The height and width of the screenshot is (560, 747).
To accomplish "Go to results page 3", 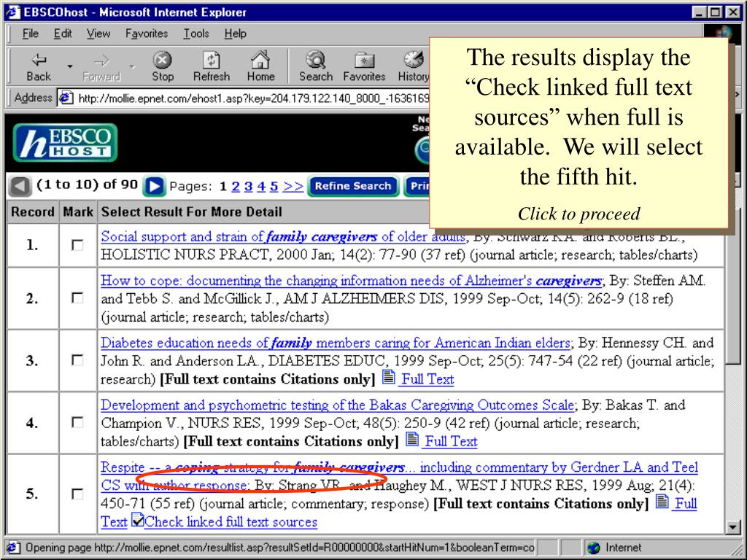I will [248, 186].
